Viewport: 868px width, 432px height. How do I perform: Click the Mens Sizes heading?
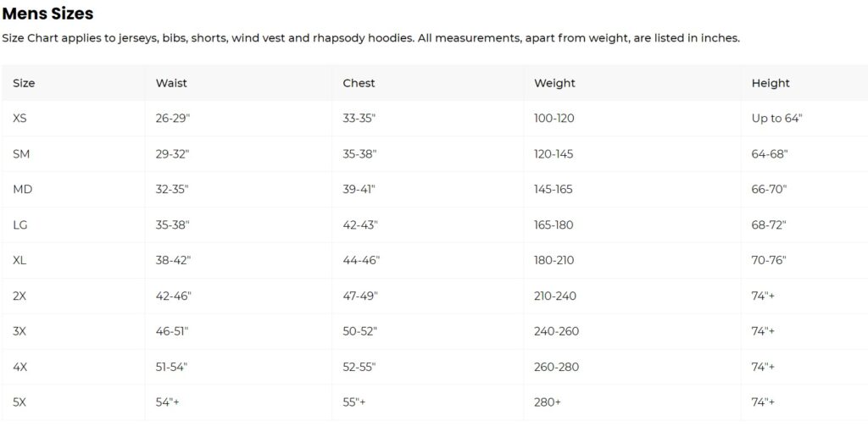(x=47, y=14)
